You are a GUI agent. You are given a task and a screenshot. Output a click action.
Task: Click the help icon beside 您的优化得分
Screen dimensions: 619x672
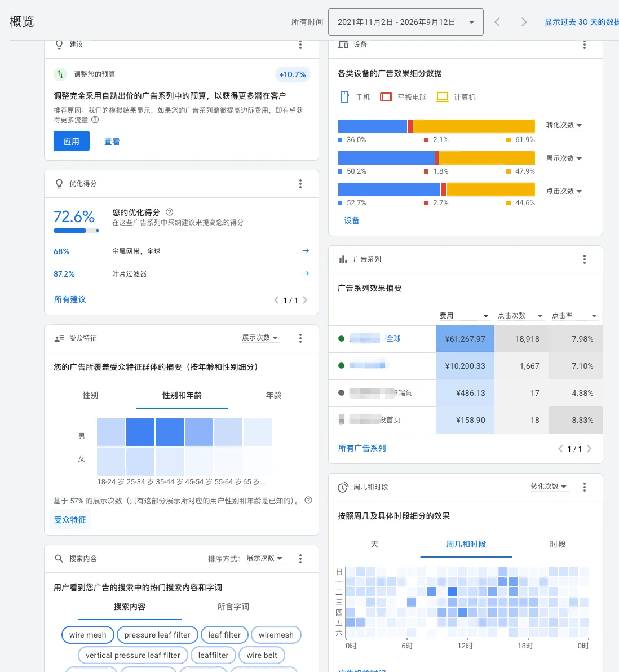tap(169, 212)
